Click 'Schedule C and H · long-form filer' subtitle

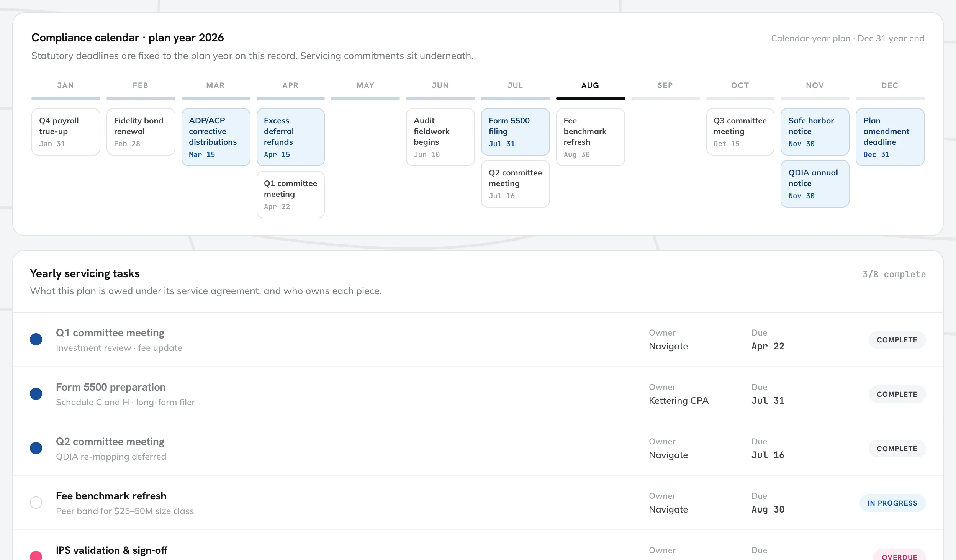[125, 402]
